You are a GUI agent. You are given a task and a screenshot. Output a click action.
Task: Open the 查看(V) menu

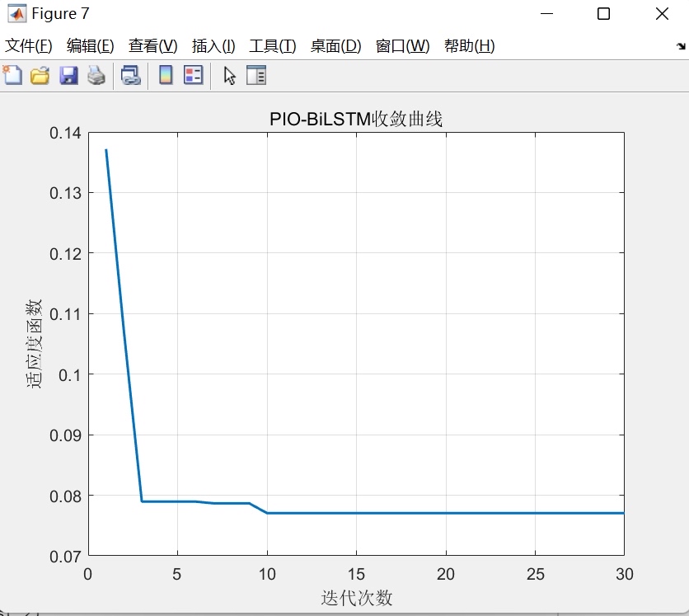[153, 45]
